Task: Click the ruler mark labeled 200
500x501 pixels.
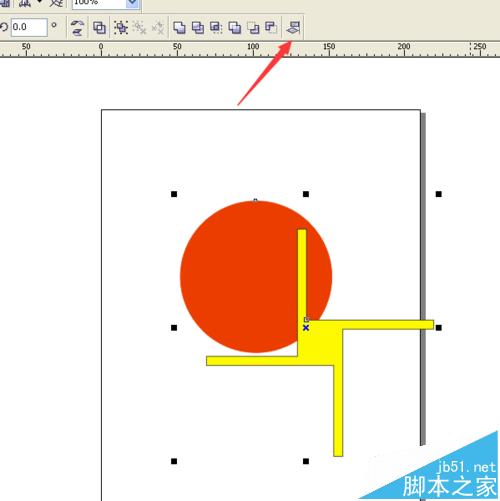Action: 404,47
